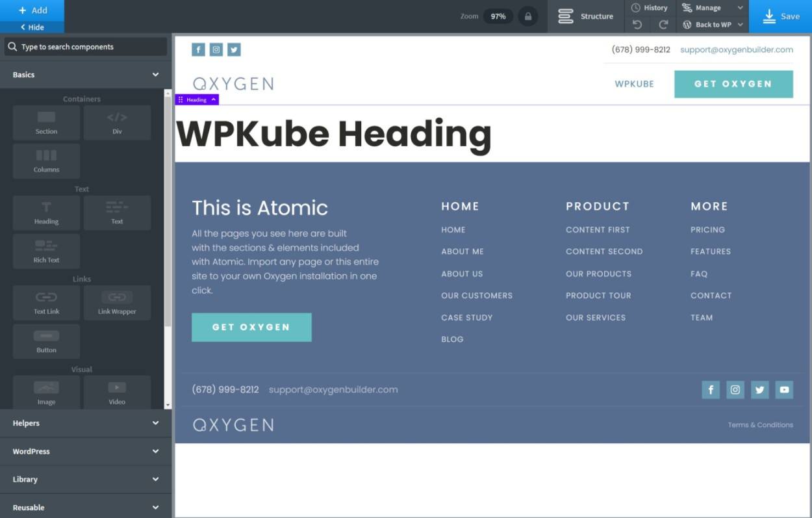Screen dimensions: 812x518
Task: Click the Add button
Action: point(32,10)
